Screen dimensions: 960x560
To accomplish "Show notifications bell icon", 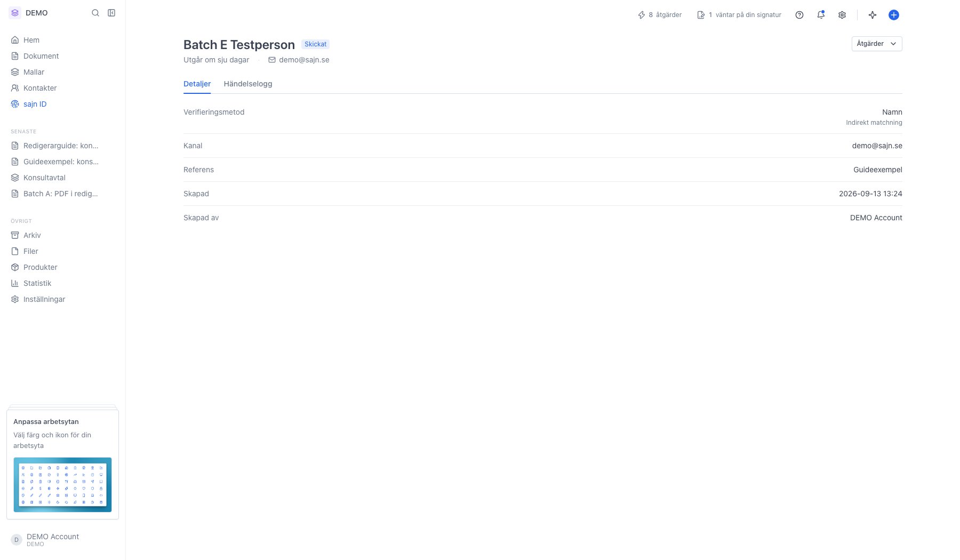I will point(821,15).
